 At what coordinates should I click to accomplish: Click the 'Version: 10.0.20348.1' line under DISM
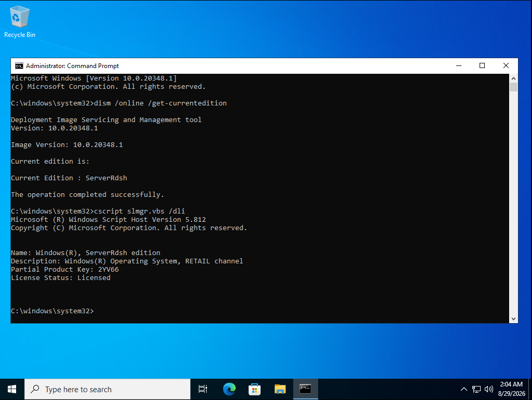[54, 128]
